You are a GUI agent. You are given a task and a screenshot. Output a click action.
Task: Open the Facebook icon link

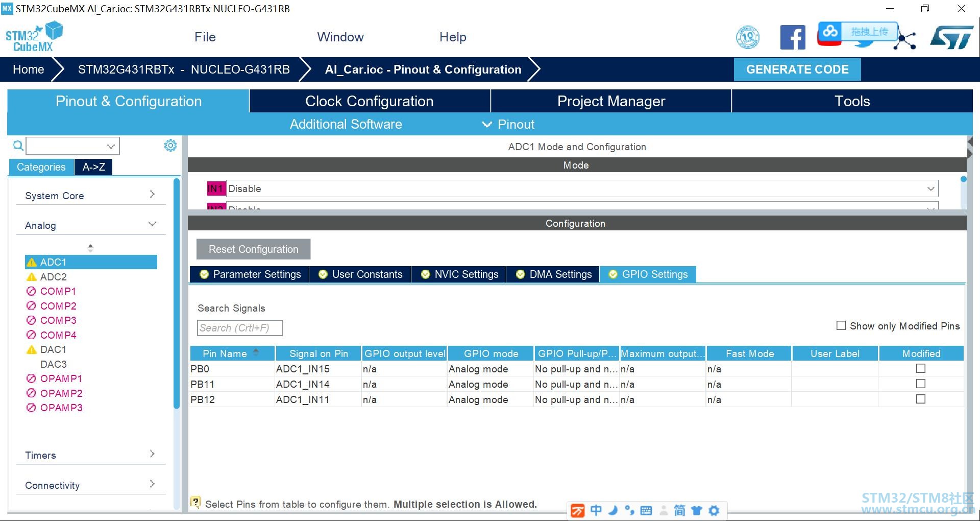pyautogui.click(x=793, y=37)
